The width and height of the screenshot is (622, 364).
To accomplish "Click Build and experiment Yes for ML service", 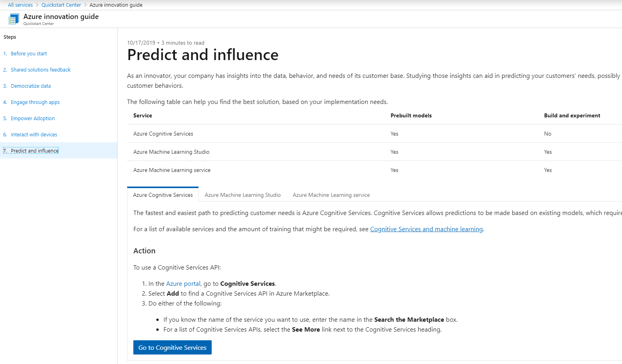I will (548, 170).
